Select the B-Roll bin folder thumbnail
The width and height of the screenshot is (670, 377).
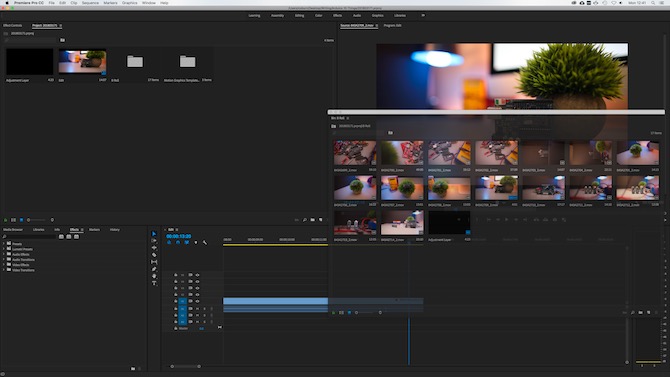click(x=135, y=62)
